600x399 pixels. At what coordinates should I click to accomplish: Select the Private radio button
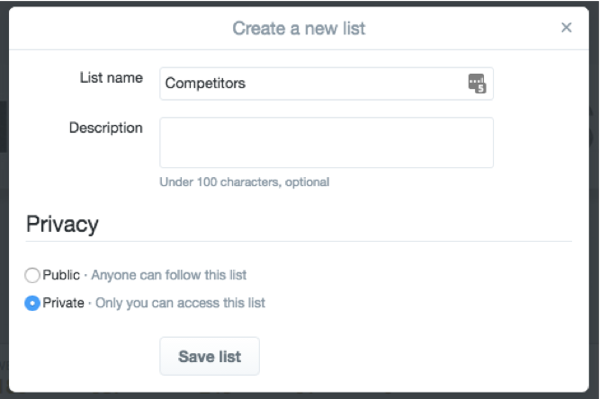point(32,303)
